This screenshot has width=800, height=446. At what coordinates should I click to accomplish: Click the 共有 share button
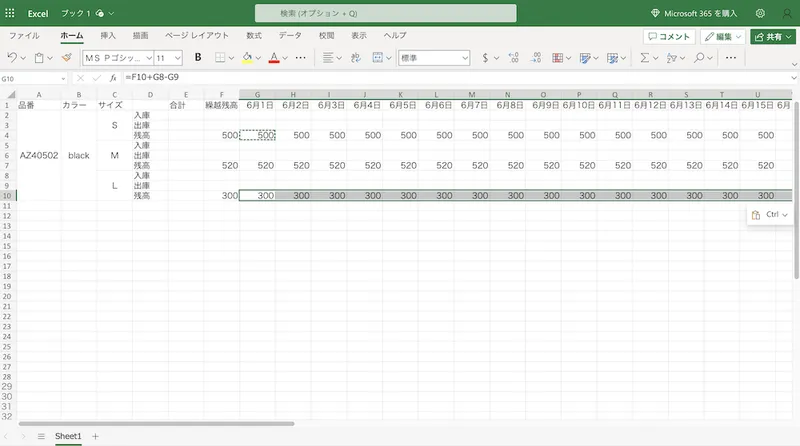pos(772,37)
